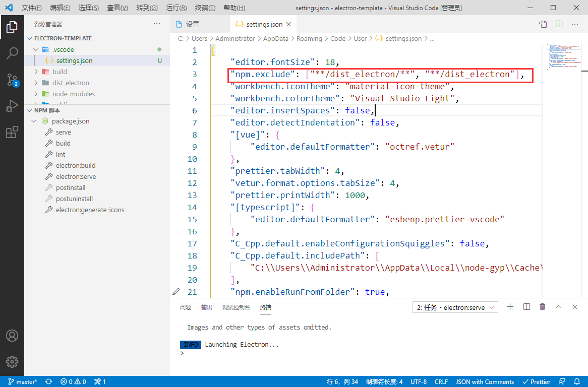This screenshot has height=387, width=588.
Task: Open the 查看(V) menu
Action: (117, 8)
